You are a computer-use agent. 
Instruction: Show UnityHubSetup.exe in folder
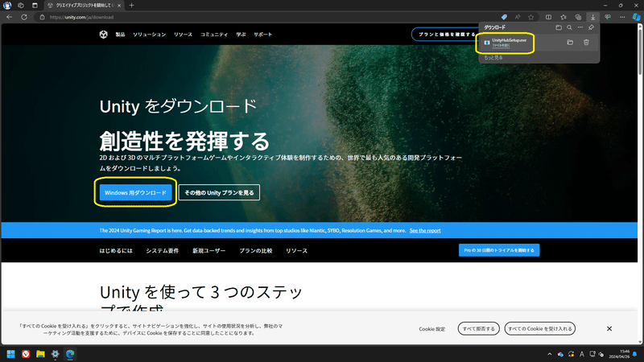570,43
